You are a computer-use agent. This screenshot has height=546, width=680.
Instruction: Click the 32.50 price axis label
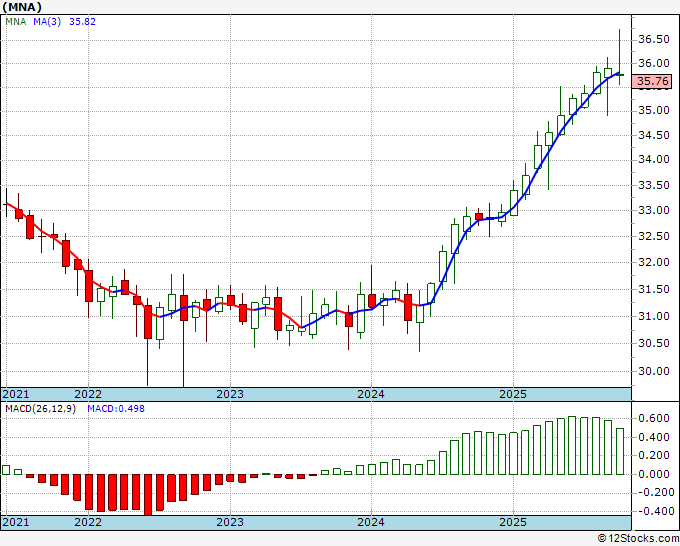(654, 237)
